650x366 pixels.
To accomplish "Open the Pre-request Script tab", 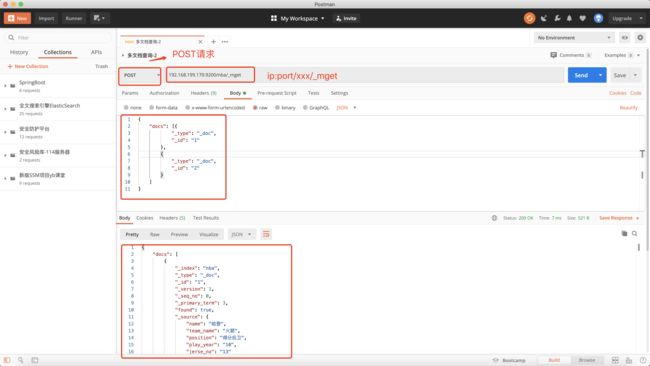I will coord(277,93).
